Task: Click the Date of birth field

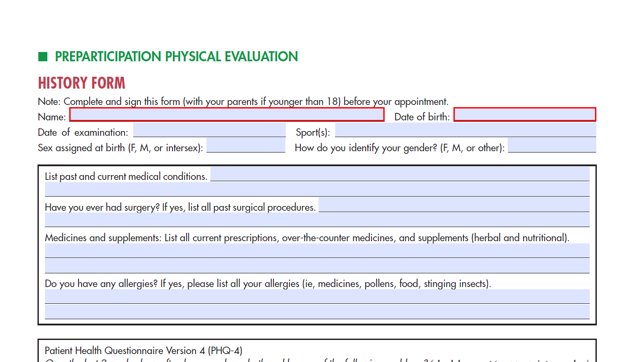Action: coord(524,115)
